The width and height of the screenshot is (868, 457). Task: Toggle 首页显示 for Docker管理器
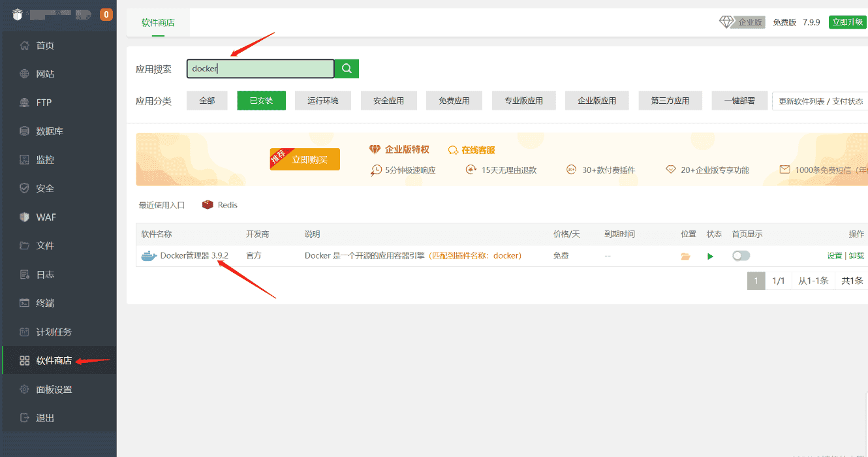pyautogui.click(x=741, y=256)
